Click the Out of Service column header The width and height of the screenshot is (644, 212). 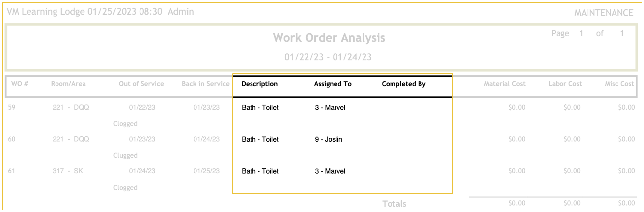pos(141,84)
